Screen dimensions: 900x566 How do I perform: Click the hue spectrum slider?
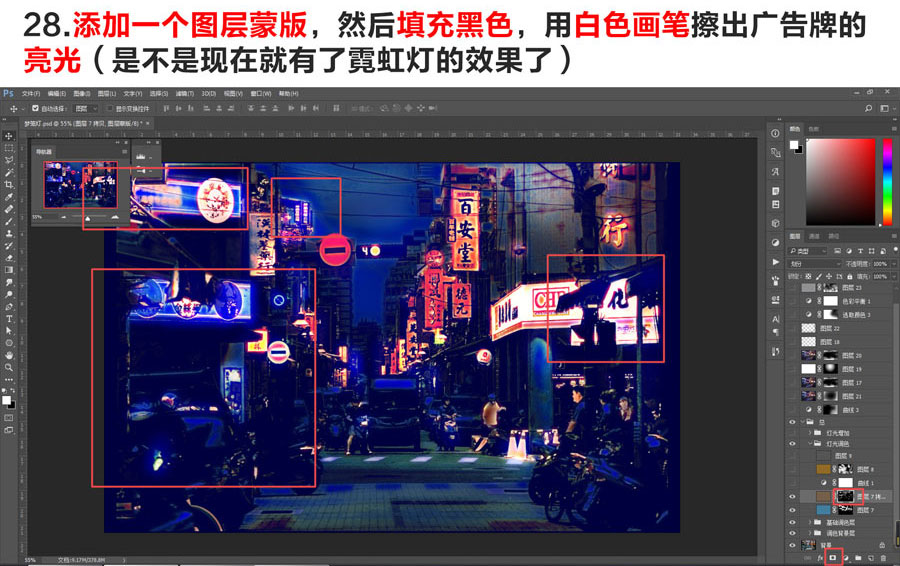click(887, 181)
